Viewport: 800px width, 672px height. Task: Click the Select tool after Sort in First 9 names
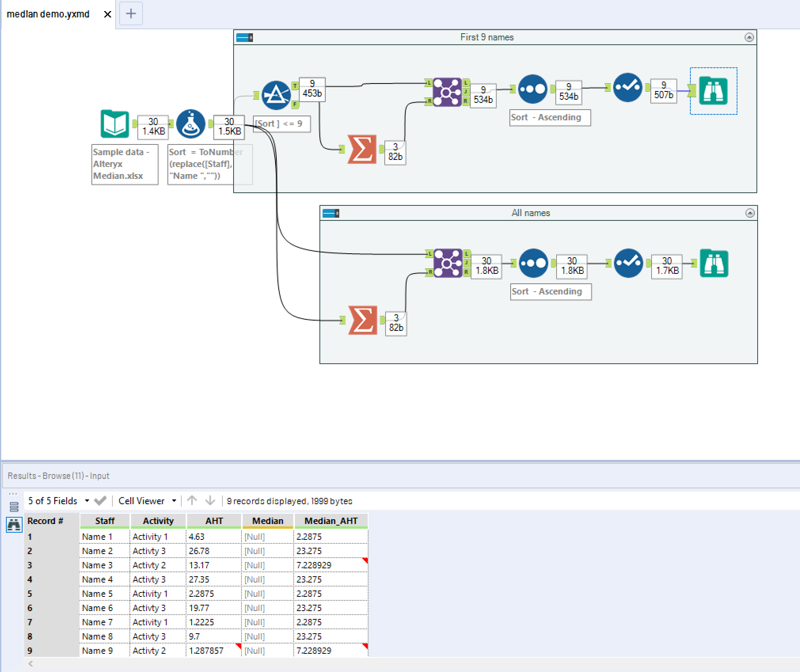click(x=627, y=87)
